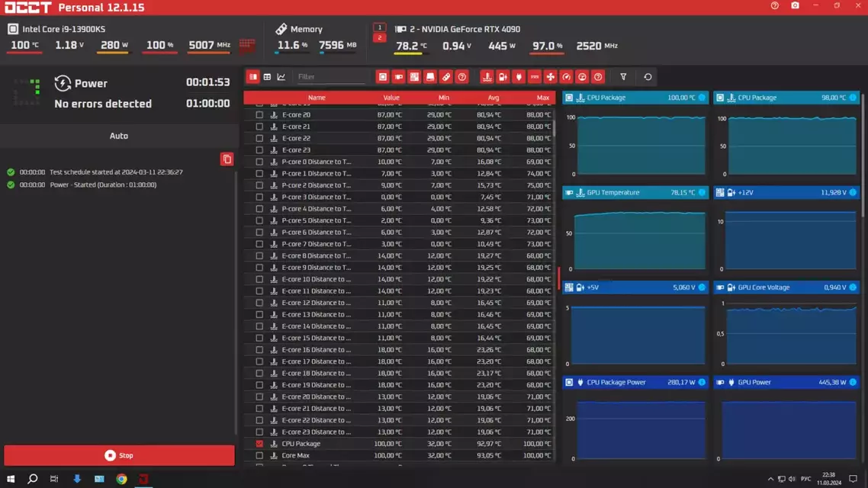
Task: Open info for the CPU Package Power graph
Action: [x=702, y=382]
